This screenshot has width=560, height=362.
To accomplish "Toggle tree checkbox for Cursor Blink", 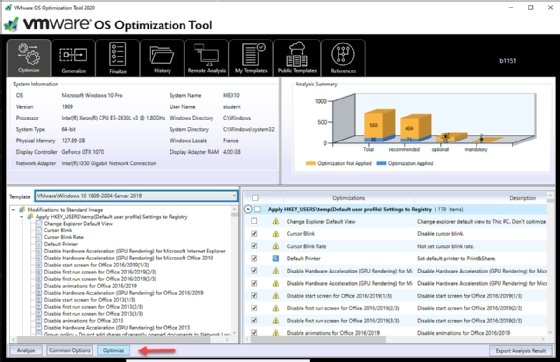I will tap(39, 231).
